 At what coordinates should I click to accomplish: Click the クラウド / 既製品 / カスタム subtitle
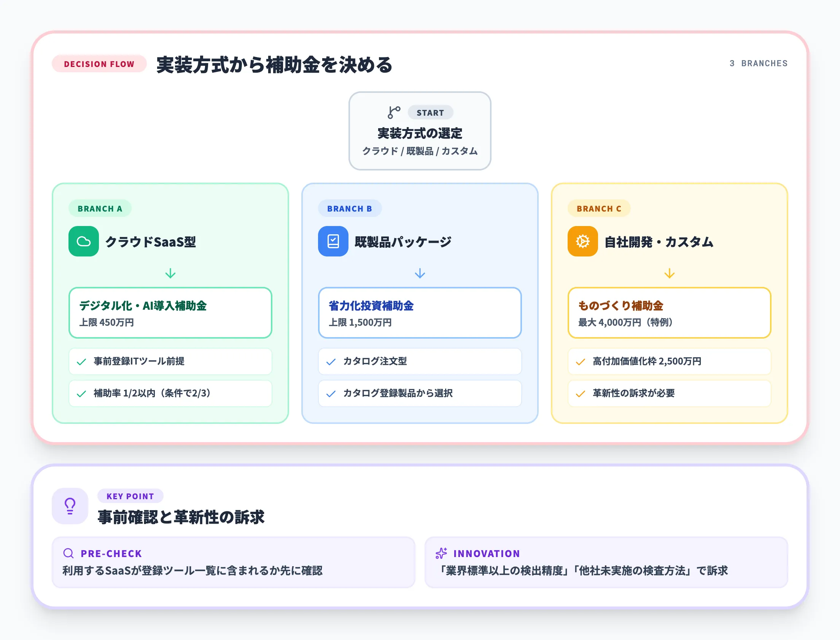420,151
